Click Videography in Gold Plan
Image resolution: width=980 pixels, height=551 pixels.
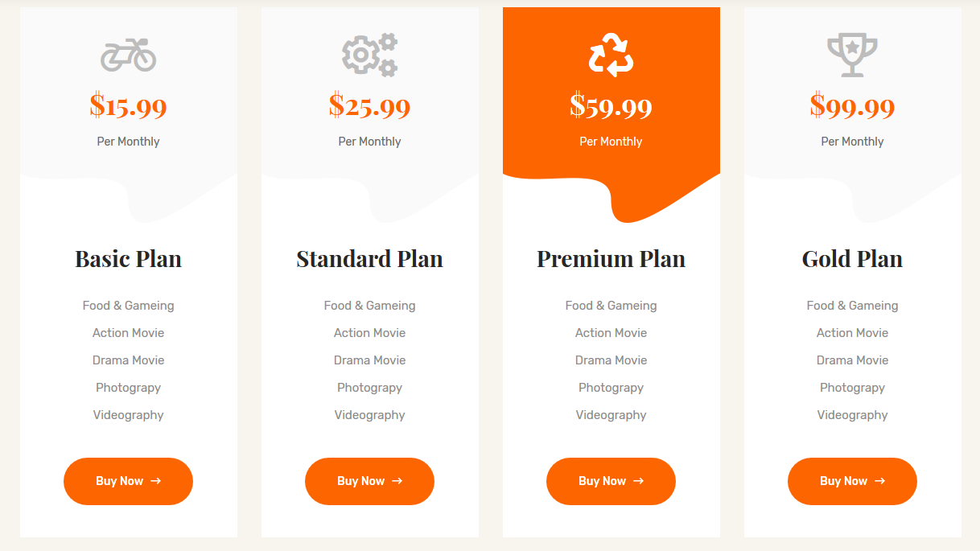853,415
